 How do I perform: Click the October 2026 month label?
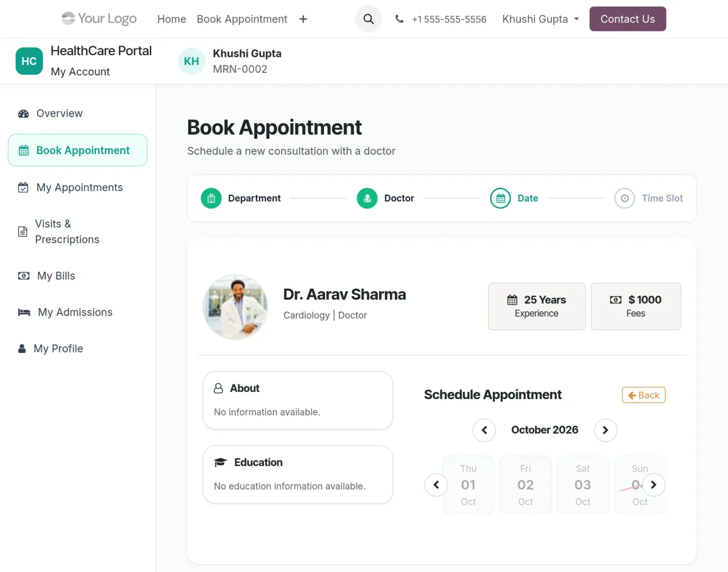(545, 430)
